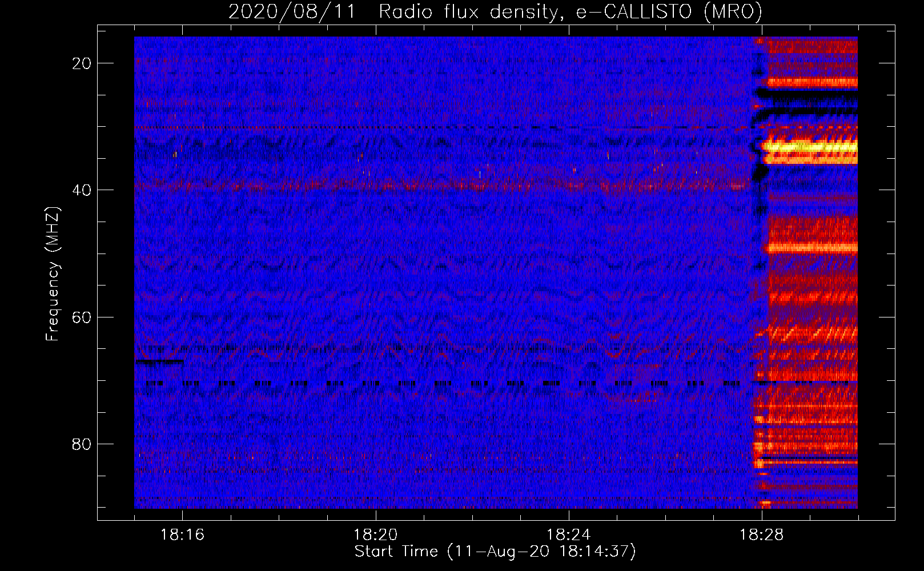
Task: Click the 18:20 time tick label
Action: point(375,535)
